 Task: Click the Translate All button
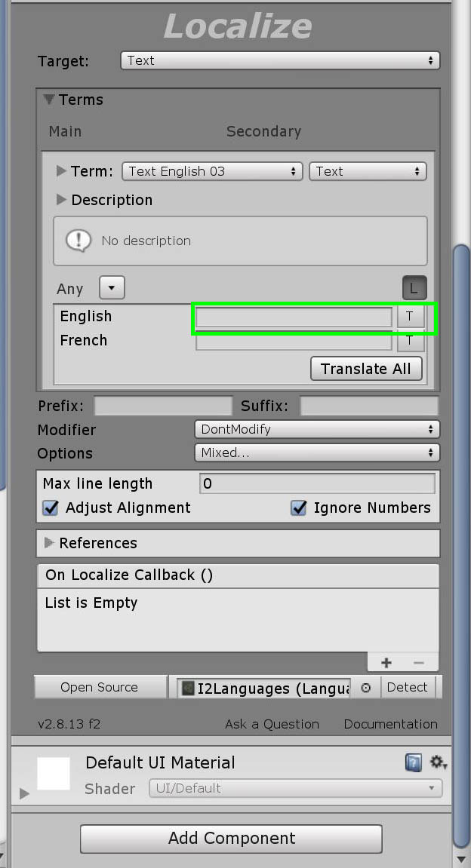pos(365,369)
